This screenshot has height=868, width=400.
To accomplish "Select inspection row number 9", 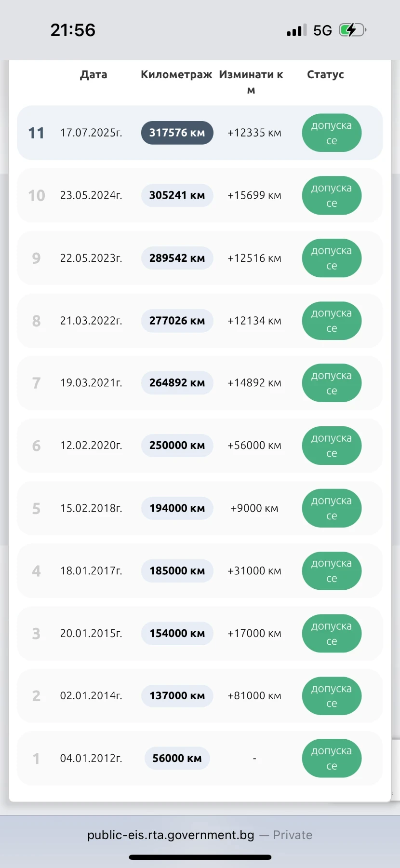I will click(36, 258).
